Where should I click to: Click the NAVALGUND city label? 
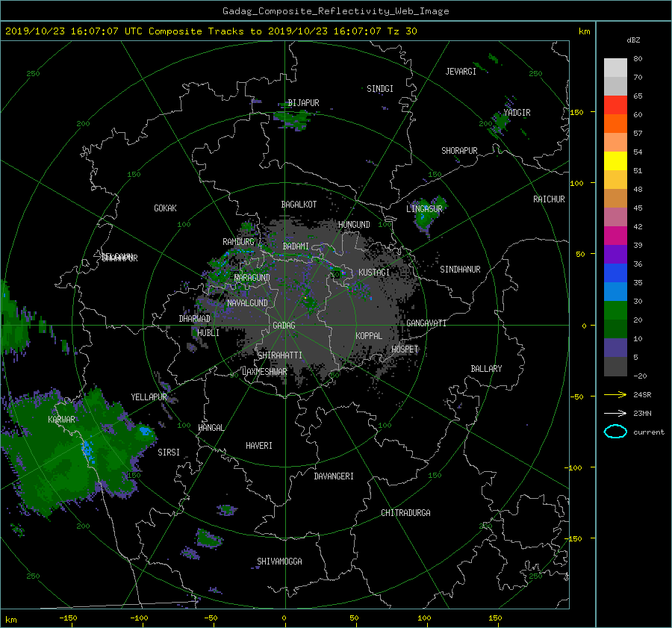tap(247, 303)
